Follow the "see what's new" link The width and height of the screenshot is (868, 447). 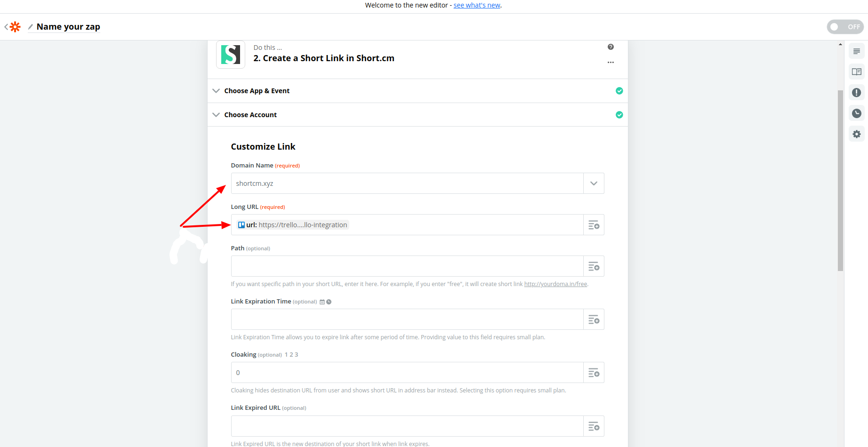476,5
